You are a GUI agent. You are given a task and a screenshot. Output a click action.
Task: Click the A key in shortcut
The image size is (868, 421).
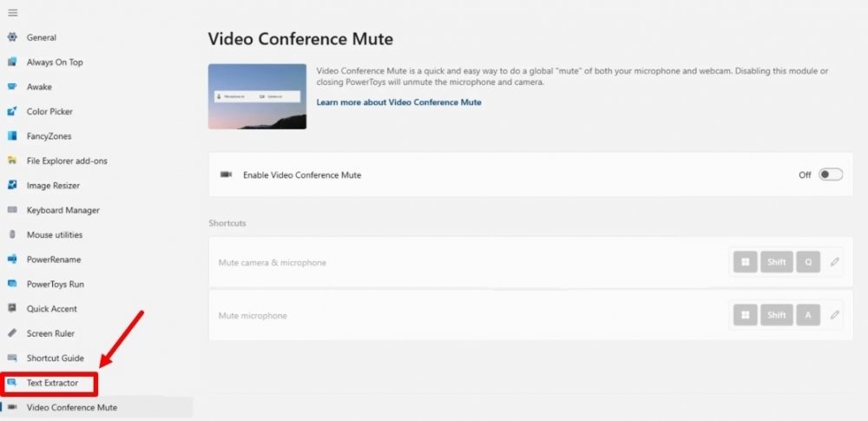coord(808,315)
